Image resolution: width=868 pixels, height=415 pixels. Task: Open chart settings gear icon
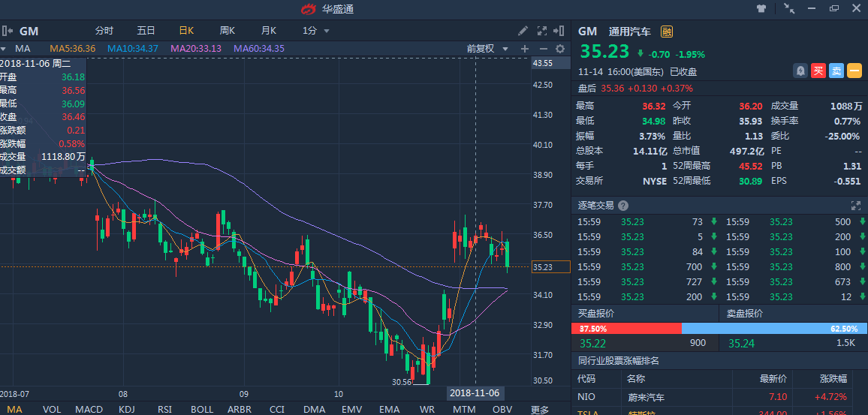point(559,49)
